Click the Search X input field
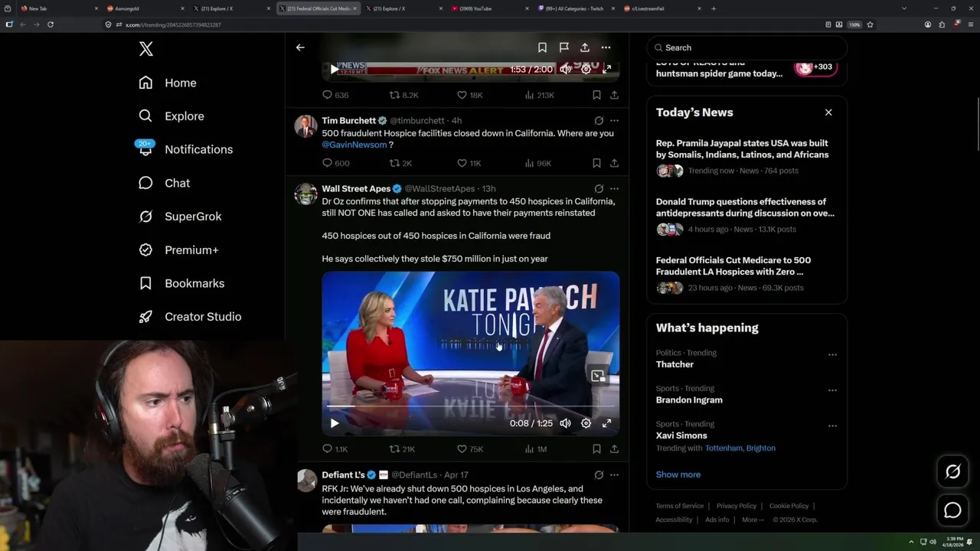The image size is (980, 551). pos(746,47)
